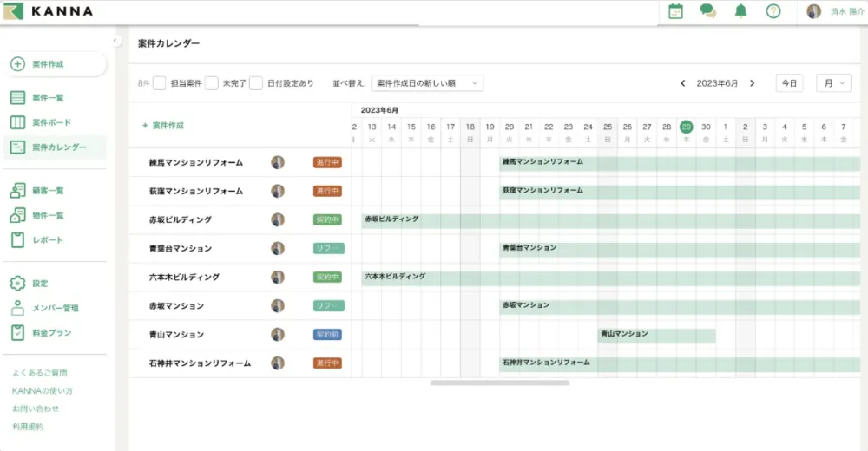Click the 青山マンション schedule bar
The width and height of the screenshot is (868, 451).
(656, 336)
